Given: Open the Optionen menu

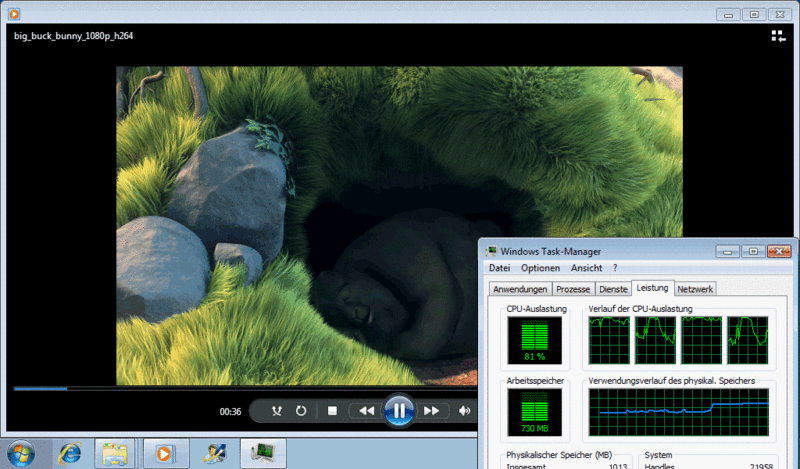Looking at the screenshot, I should tap(540, 268).
